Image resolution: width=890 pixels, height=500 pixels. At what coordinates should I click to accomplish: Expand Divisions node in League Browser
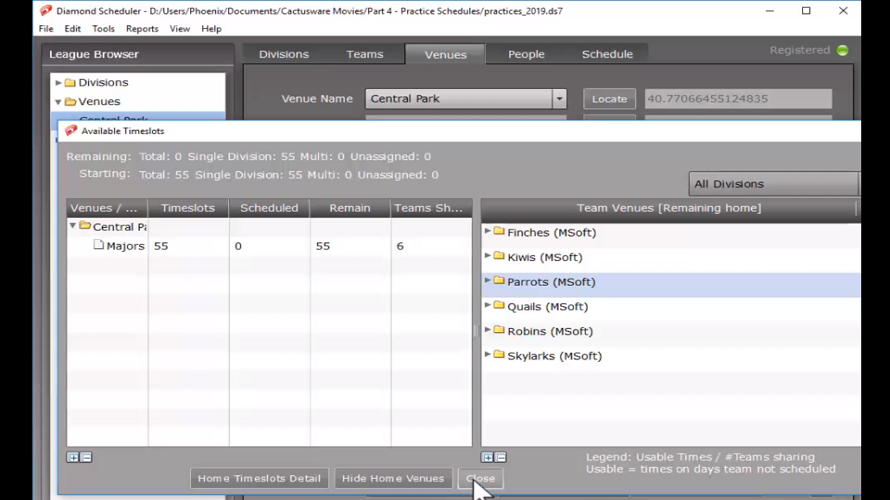[58, 83]
